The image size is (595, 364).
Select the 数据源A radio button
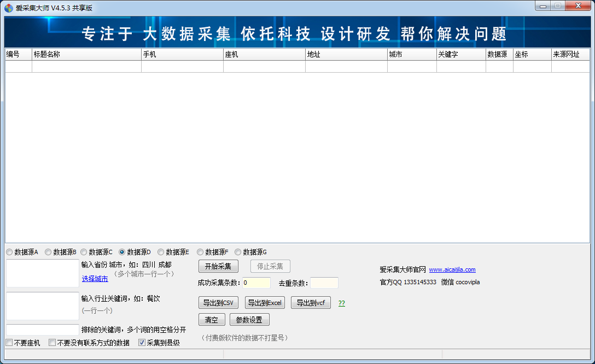[9, 252]
